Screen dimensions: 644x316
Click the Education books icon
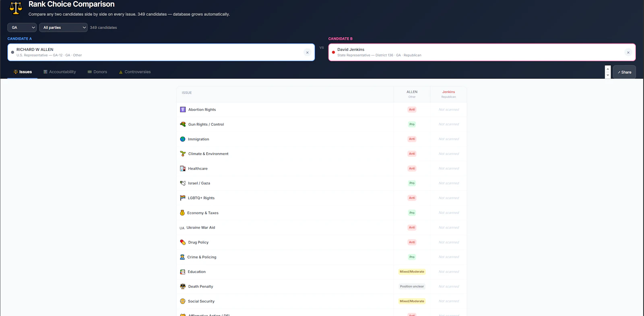click(x=183, y=272)
